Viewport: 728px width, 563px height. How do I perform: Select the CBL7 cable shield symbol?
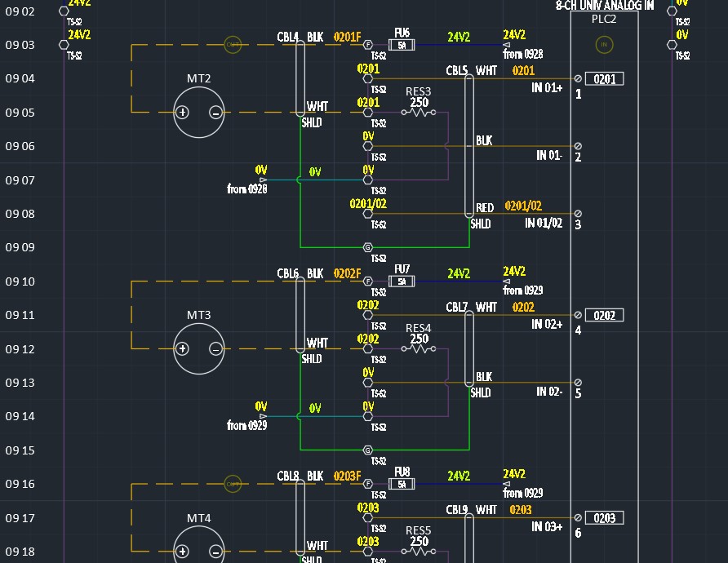point(468,348)
